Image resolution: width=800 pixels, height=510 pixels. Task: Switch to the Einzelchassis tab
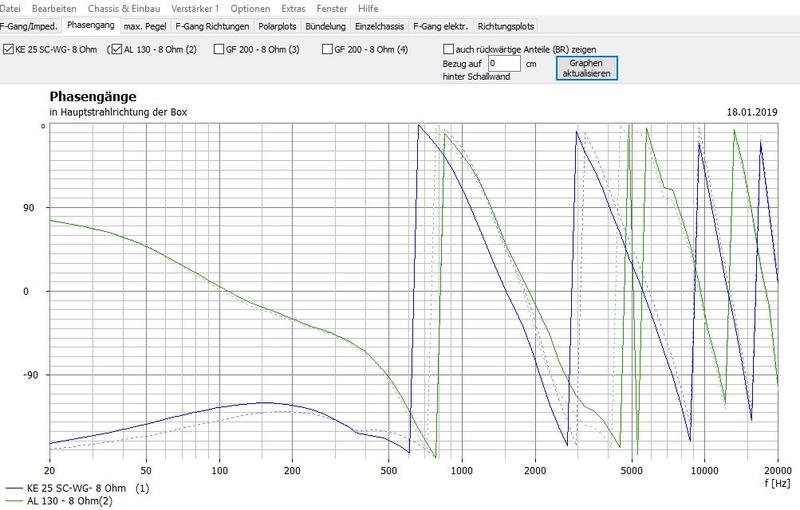pyautogui.click(x=379, y=26)
